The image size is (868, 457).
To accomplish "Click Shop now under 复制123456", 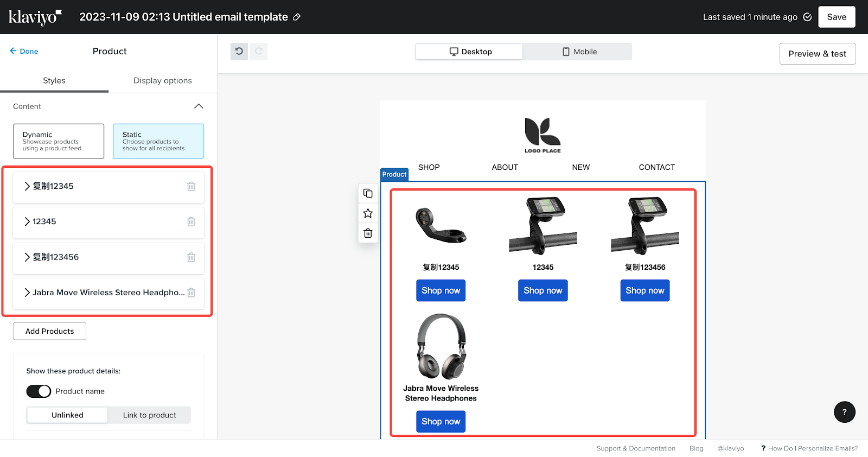I will pyautogui.click(x=645, y=290).
